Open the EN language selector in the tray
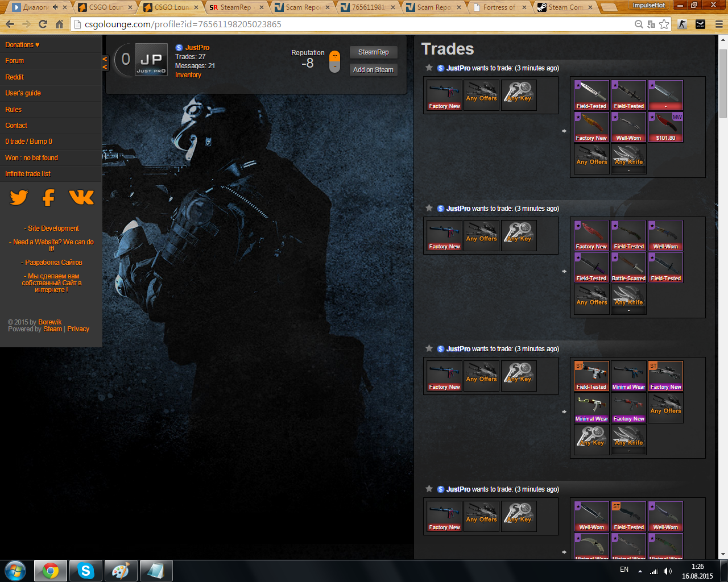Screen dimensions: 728x582 624,569
